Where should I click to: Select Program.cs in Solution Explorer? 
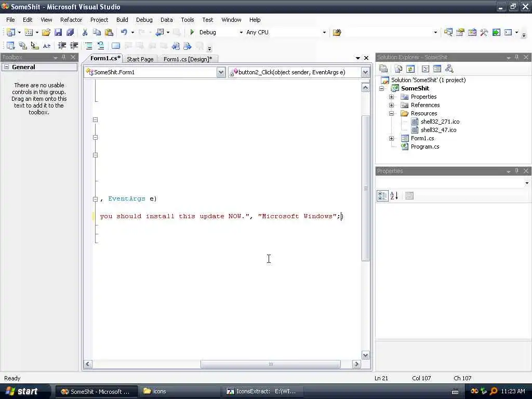(x=425, y=147)
